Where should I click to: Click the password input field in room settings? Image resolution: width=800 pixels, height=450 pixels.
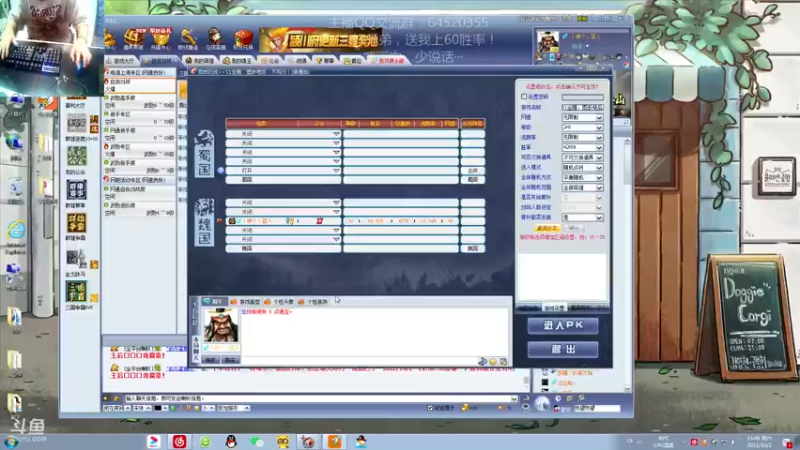[582, 97]
